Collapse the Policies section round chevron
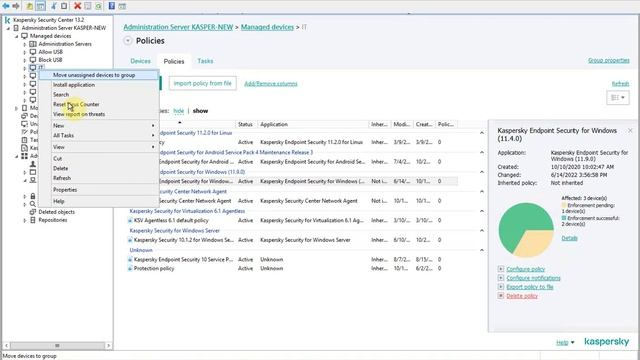Viewport: 640px width, 360px height. coord(128,41)
